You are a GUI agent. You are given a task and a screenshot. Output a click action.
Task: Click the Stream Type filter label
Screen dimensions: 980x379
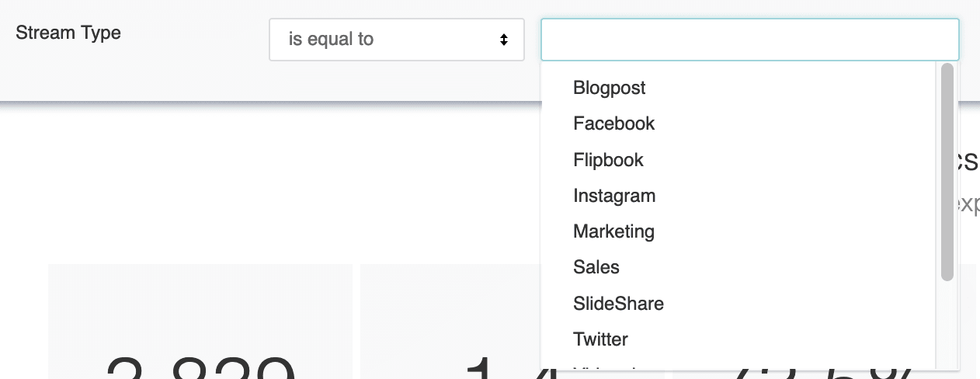pyautogui.click(x=68, y=33)
